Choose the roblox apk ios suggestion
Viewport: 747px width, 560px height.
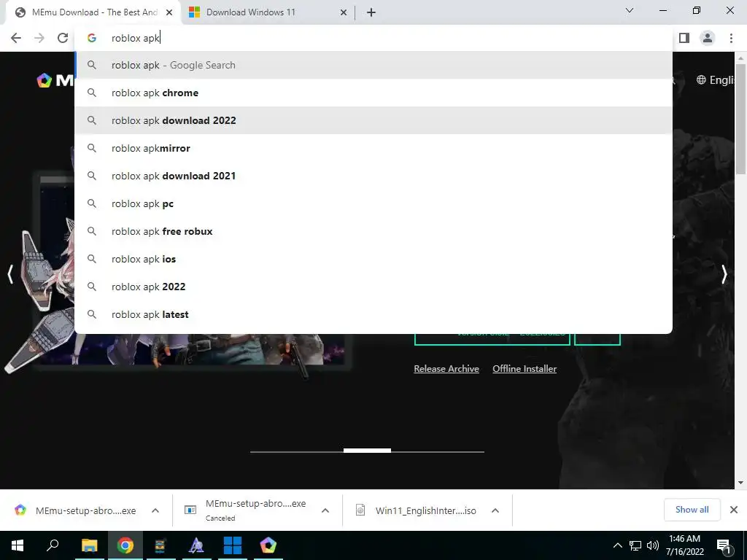point(373,259)
